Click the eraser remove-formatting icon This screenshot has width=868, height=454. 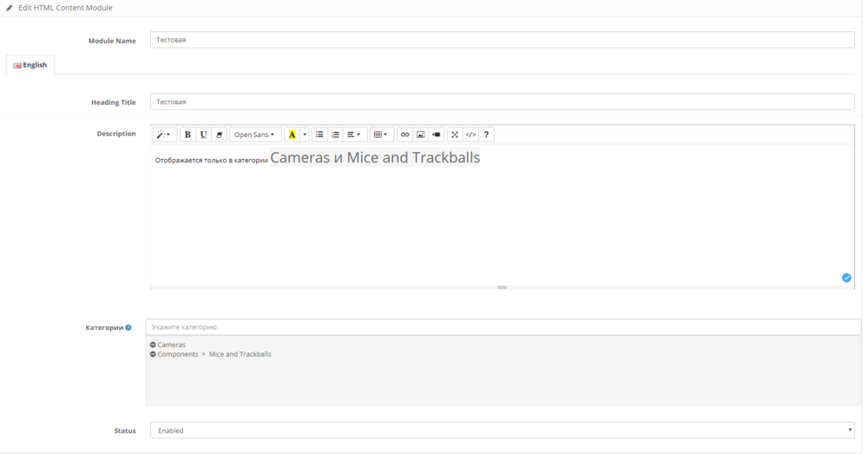tap(219, 135)
